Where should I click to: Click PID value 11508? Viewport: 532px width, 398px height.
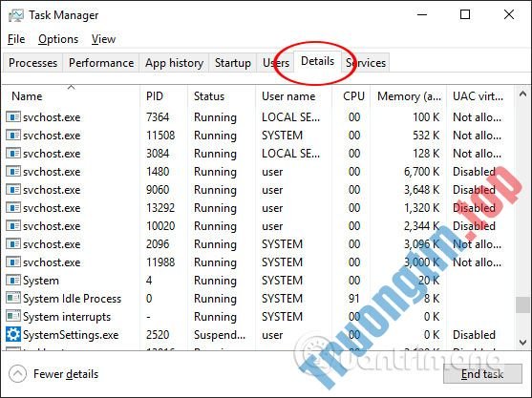[160, 136]
